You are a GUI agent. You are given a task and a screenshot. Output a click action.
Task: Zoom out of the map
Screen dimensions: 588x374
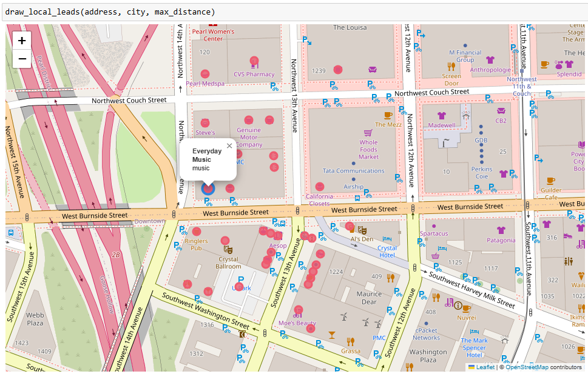(22, 59)
